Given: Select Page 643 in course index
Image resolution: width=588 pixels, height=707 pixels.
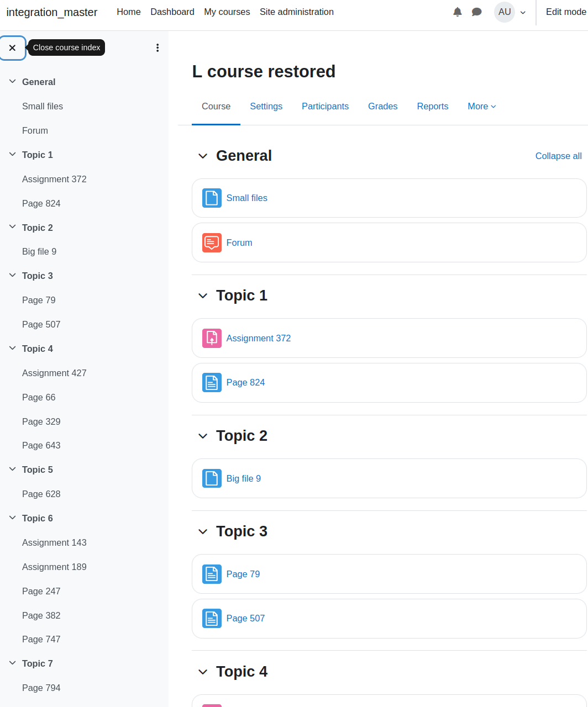Looking at the screenshot, I should click(x=41, y=446).
